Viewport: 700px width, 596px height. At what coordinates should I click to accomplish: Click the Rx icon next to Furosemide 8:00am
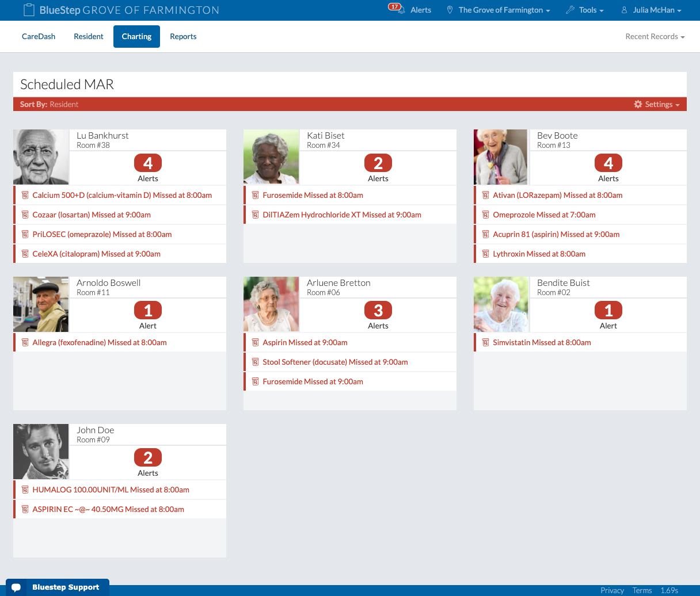(x=255, y=195)
